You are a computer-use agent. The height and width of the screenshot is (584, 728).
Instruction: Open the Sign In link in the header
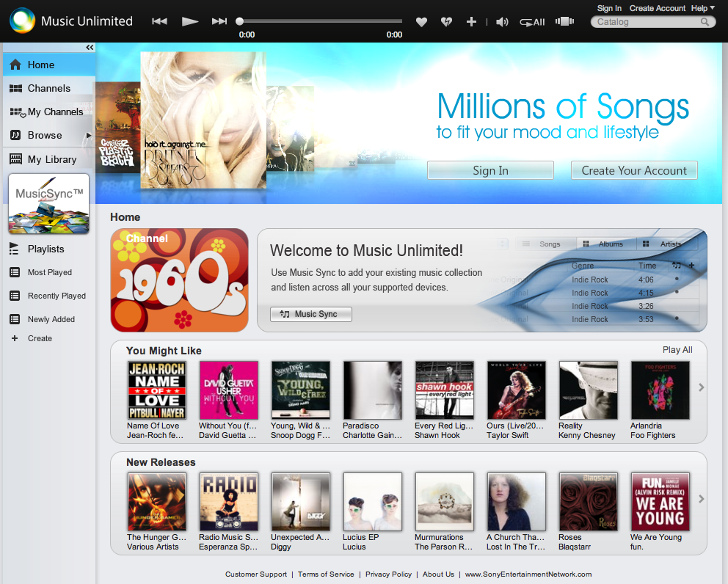pos(609,8)
